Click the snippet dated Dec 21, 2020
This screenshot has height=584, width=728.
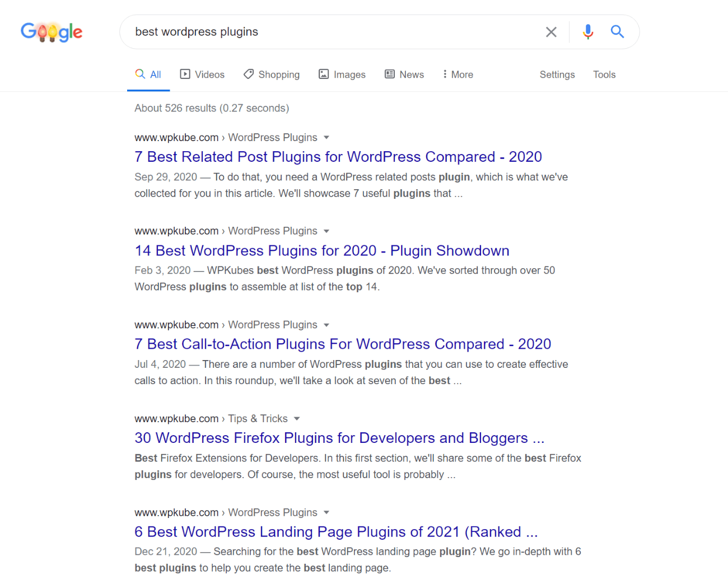(358, 560)
